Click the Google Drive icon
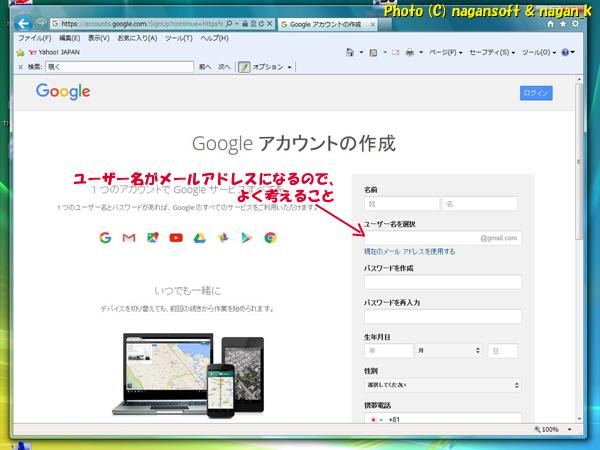The width and height of the screenshot is (600, 450). point(199,237)
